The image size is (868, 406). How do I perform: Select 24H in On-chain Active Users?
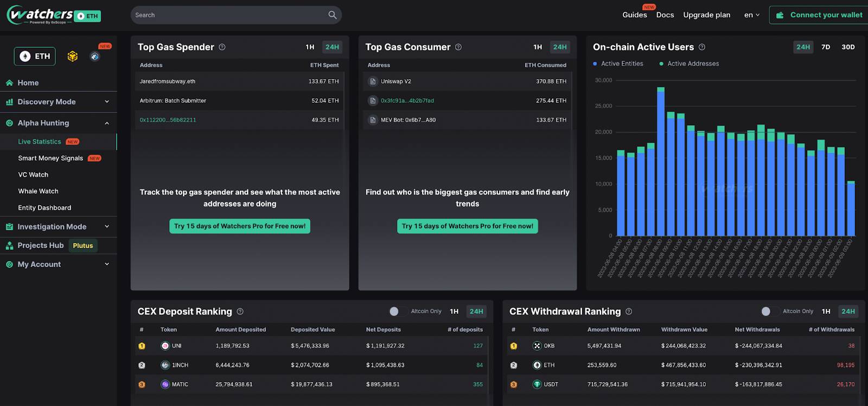(x=803, y=47)
